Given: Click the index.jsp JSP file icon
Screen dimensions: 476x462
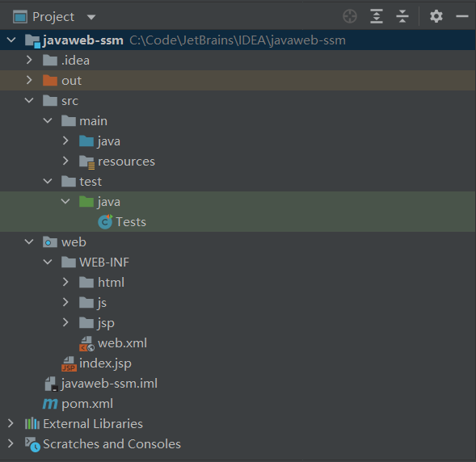Looking at the screenshot, I should [69, 363].
